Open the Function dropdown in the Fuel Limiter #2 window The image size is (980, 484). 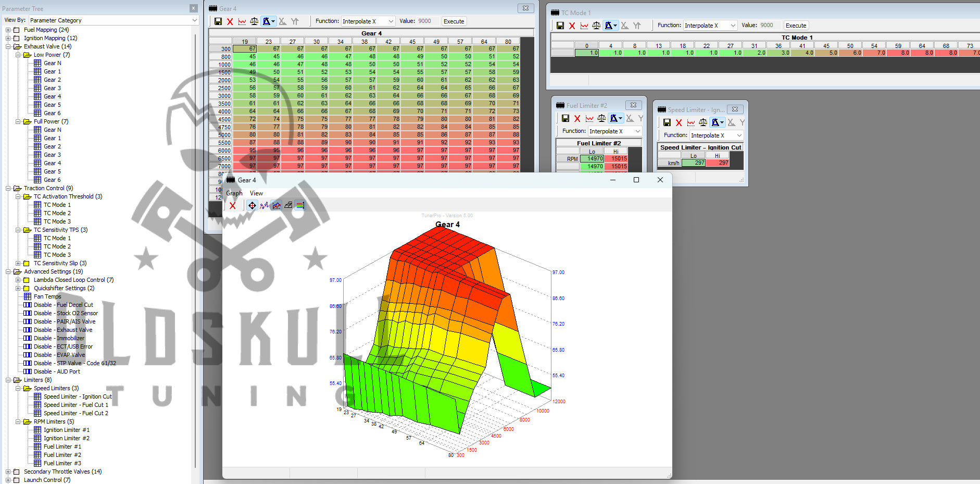click(615, 131)
